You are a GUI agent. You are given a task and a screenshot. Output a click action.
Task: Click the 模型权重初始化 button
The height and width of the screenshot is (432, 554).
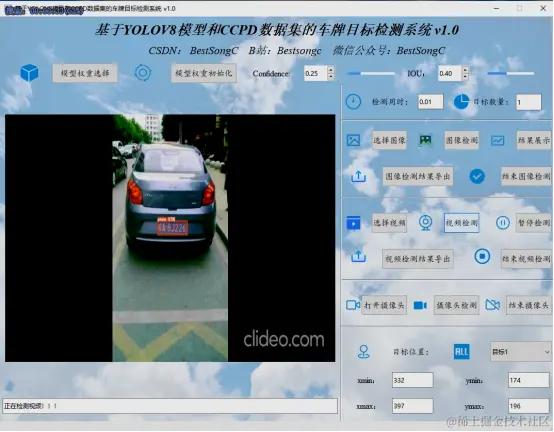tap(204, 73)
